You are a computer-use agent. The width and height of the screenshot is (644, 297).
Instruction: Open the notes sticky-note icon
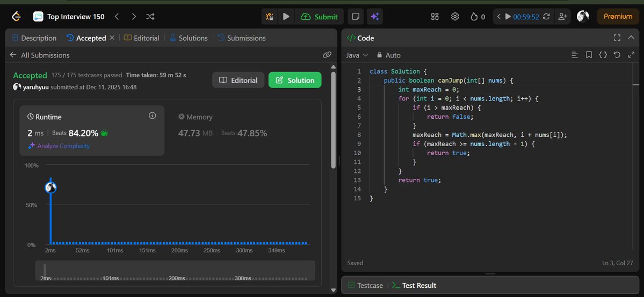(356, 17)
